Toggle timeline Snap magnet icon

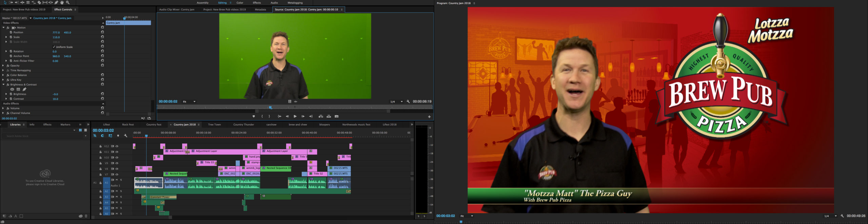(x=102, y=136)
